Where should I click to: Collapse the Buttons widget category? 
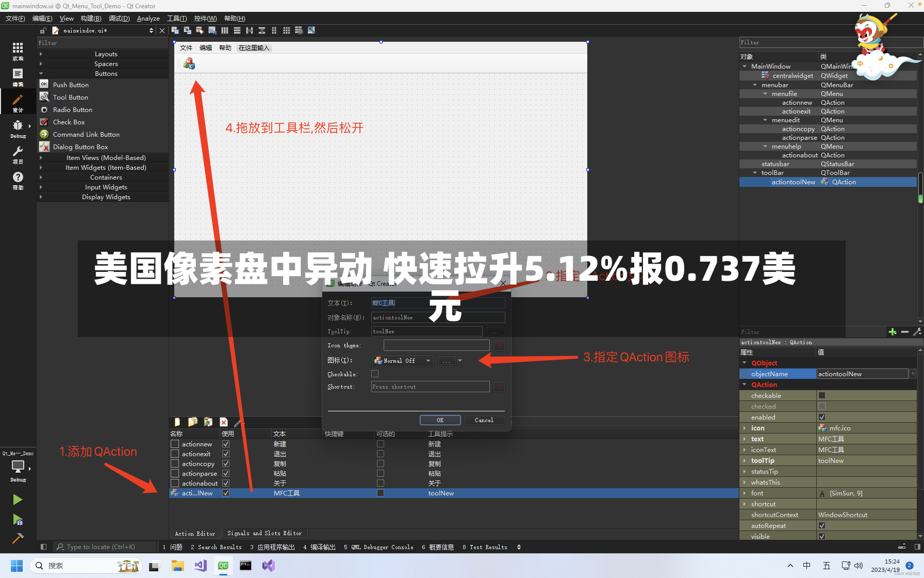pos(41,73)
